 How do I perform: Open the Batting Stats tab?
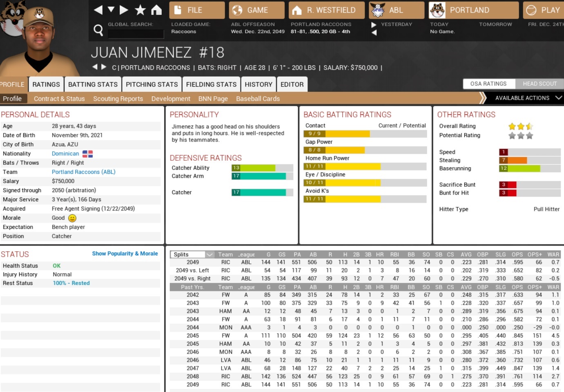click(93, 84)
